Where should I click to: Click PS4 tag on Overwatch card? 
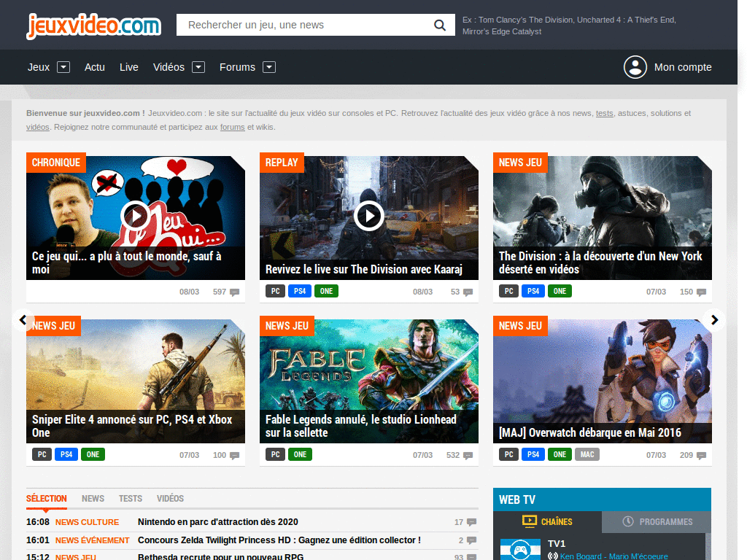[x=533, y=454]
